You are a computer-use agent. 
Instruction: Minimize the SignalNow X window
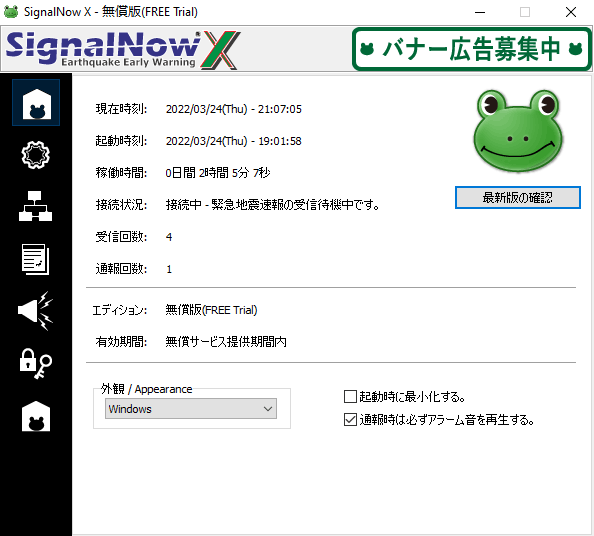[480, 12]
